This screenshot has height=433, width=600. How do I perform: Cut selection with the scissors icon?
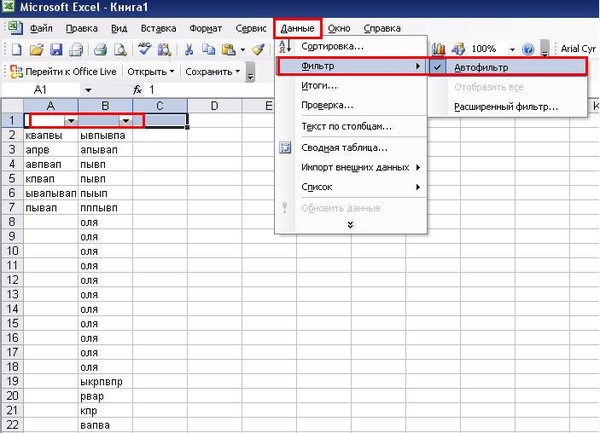[x=189, y=49]
